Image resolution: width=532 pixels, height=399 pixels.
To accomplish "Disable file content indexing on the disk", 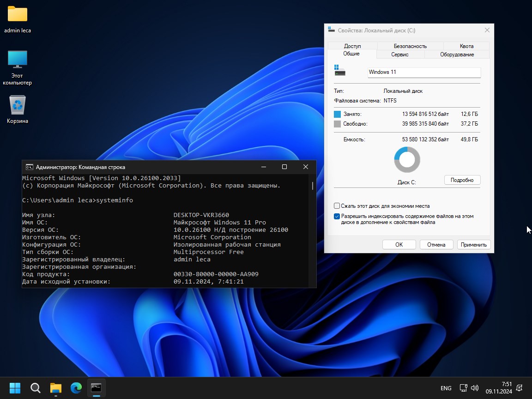I will click(337, 216).
